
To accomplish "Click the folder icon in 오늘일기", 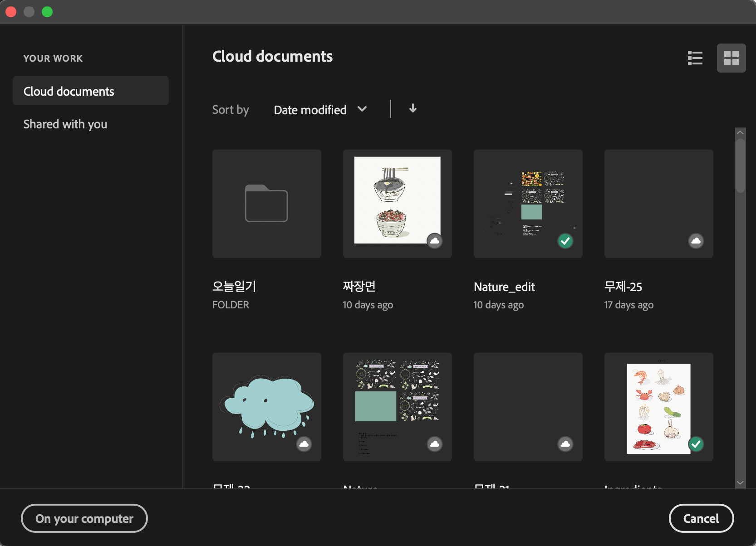I will (266, 203).
